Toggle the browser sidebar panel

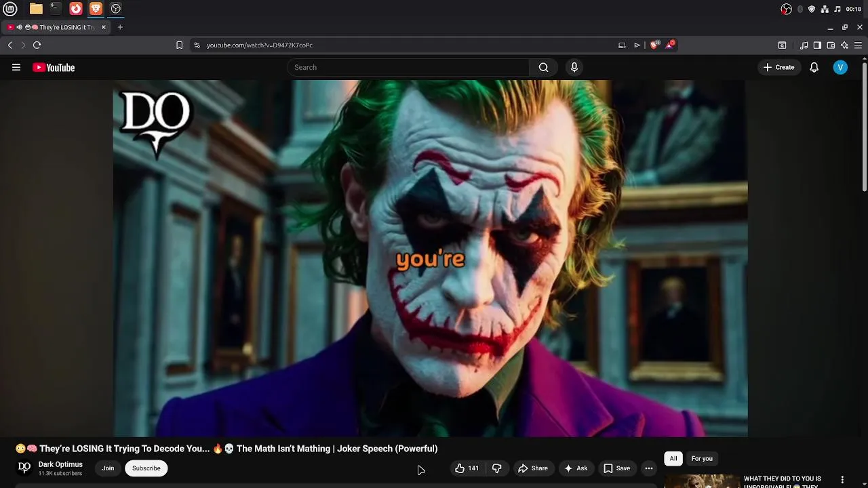click(817, 45)
